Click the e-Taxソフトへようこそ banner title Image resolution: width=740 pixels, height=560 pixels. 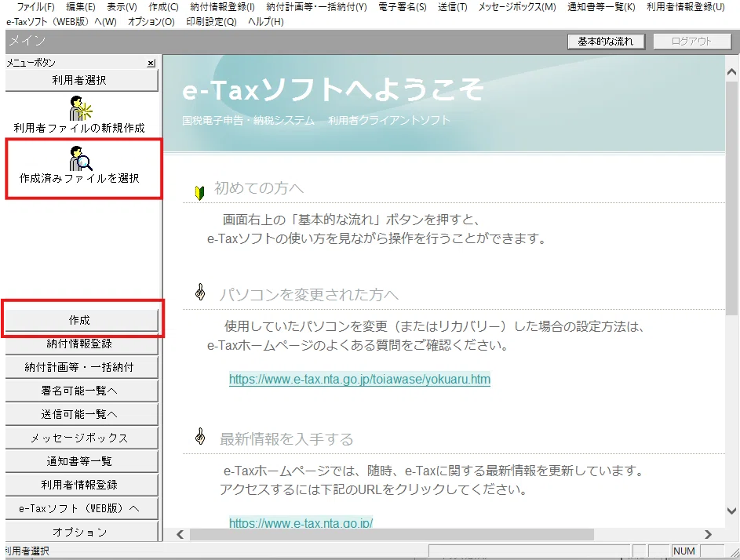click(x=334, y=89)
